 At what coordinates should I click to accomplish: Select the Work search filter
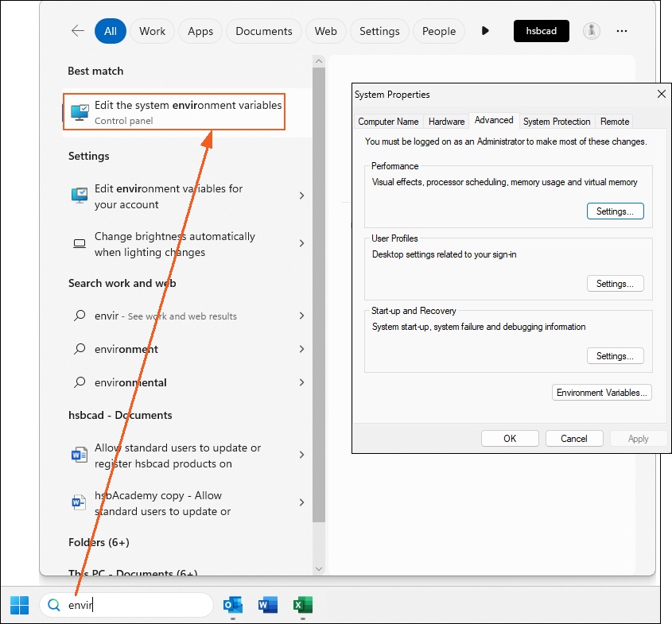click(152, 31)
